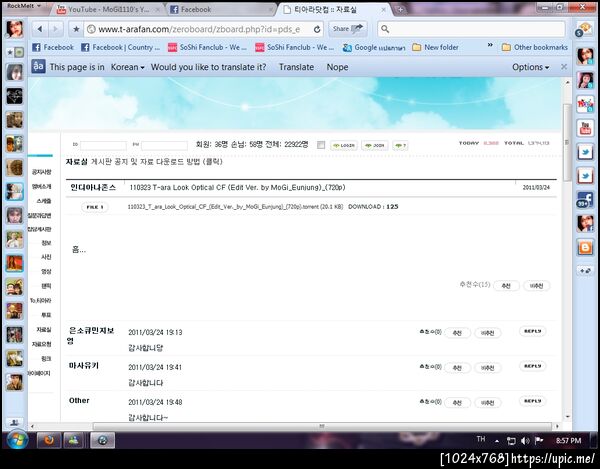
Task: Close the translation bar
Action: (x=564, y=67)
